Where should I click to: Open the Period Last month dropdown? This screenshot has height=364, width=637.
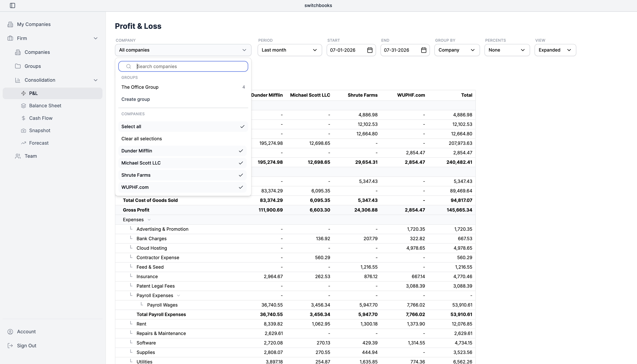point(290,50)
